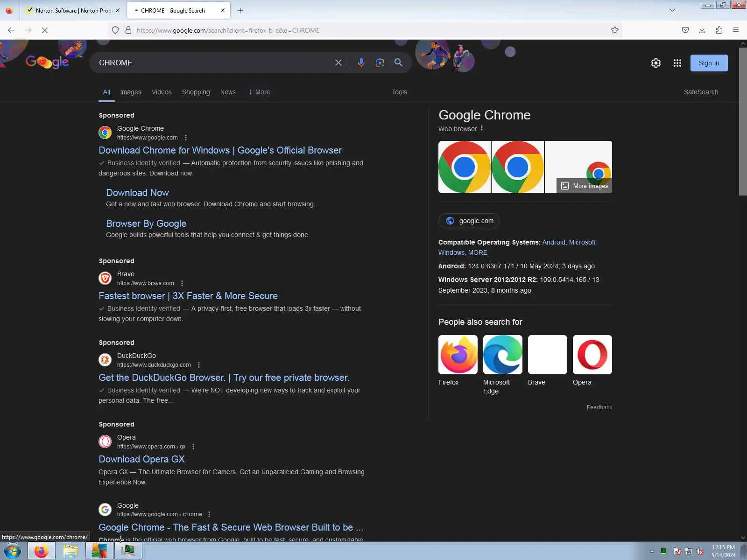Switch to Videos results
Image resolution: width=747 pixels, height=560 pixels.
[162, 92]
